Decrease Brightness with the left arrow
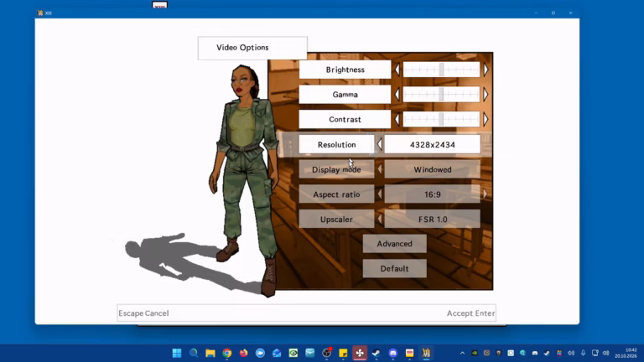Screen dimensions: 644x362 tap(397, 70)
